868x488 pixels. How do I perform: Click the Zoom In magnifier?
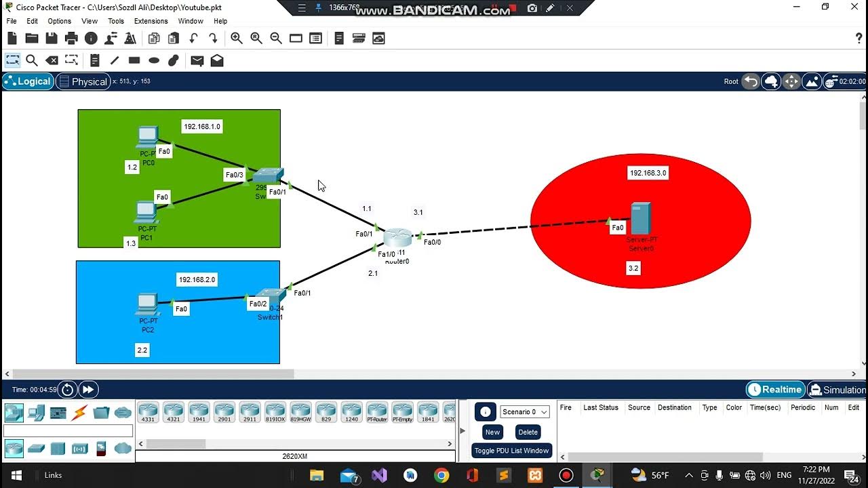[x=237, y=39]
